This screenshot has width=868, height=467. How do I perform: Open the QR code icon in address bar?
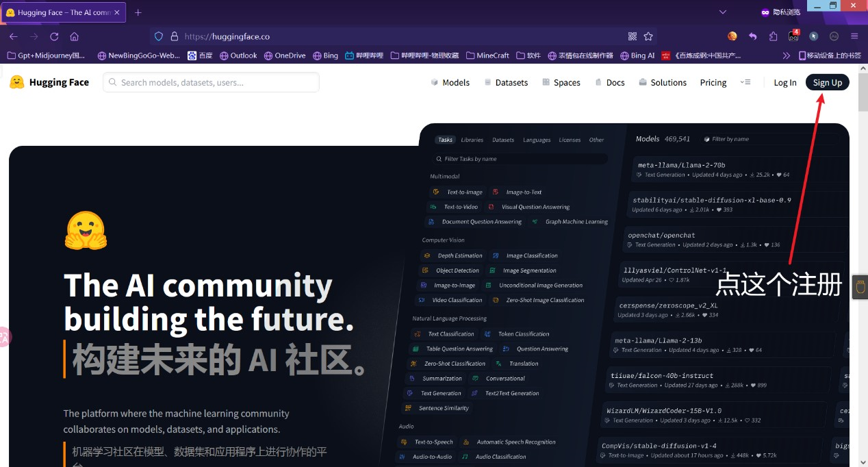pos(633,36)
